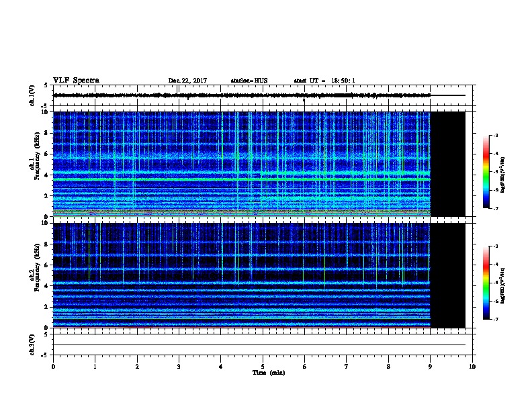Click the ch.2 spectrogram color bar
Image resolution: width=532 pixels, height=411 pixels.
486,283
